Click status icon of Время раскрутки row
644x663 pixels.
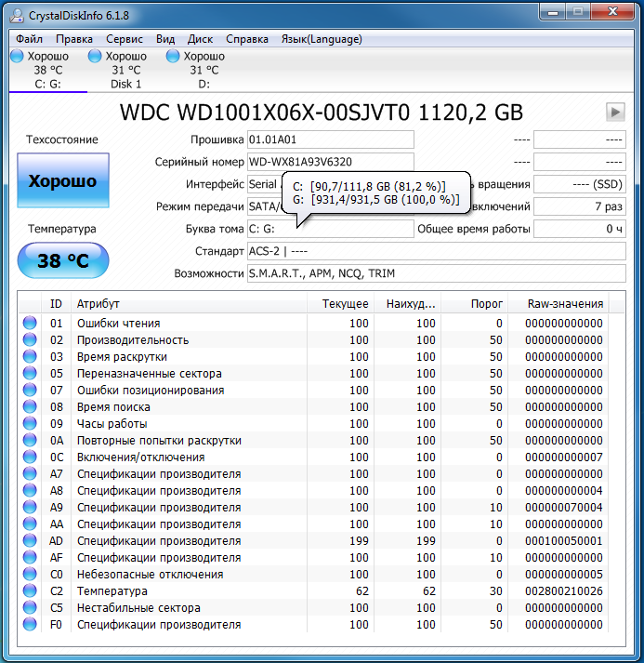[x=30, y=356]
